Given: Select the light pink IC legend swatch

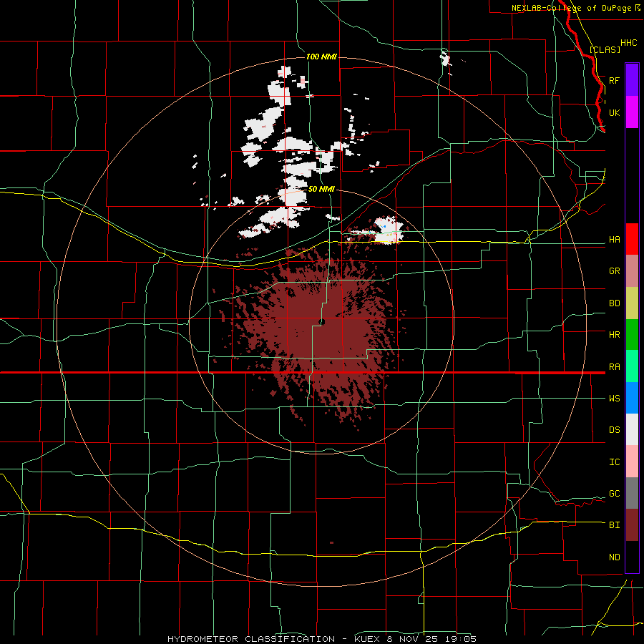Looking at the screenshot, I should click(632, 462).
